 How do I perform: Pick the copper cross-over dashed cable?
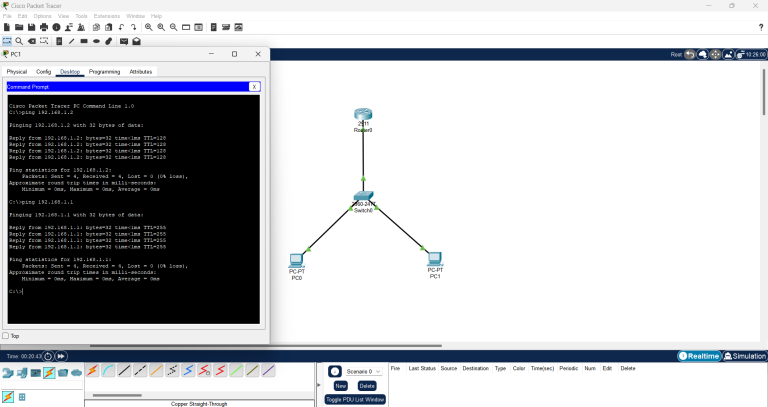pos(140,371)
